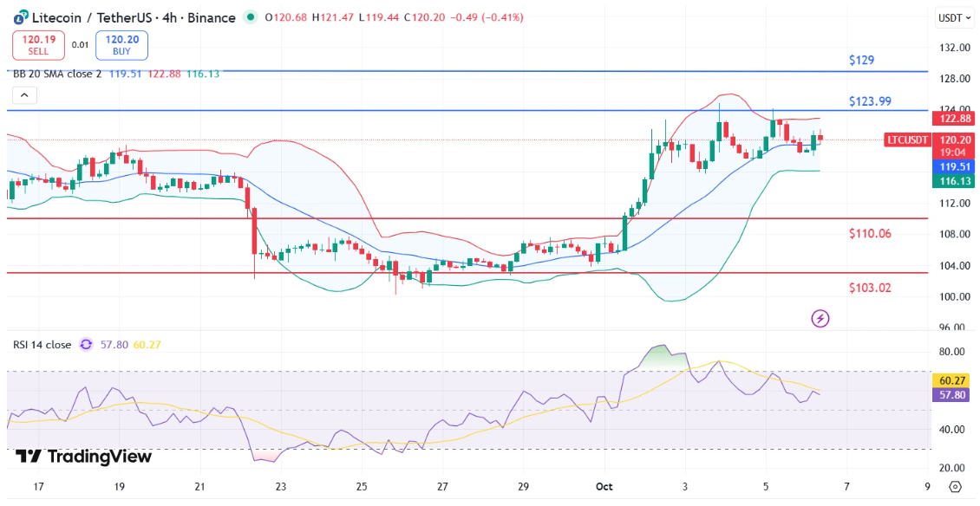Collapse the indicator legend with the chevron
980x506 pixels.
click(x=23, y=95)
